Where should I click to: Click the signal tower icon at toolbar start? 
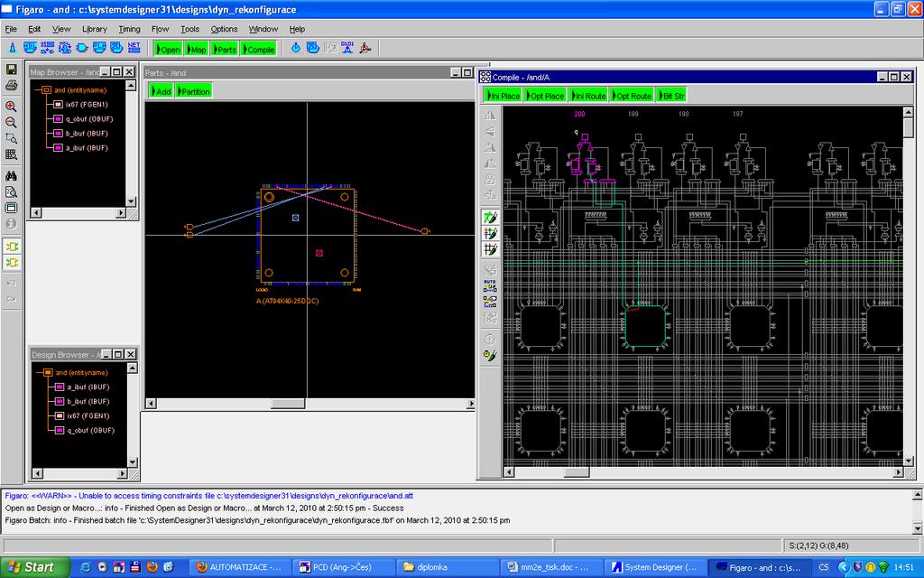click(13, 48)
